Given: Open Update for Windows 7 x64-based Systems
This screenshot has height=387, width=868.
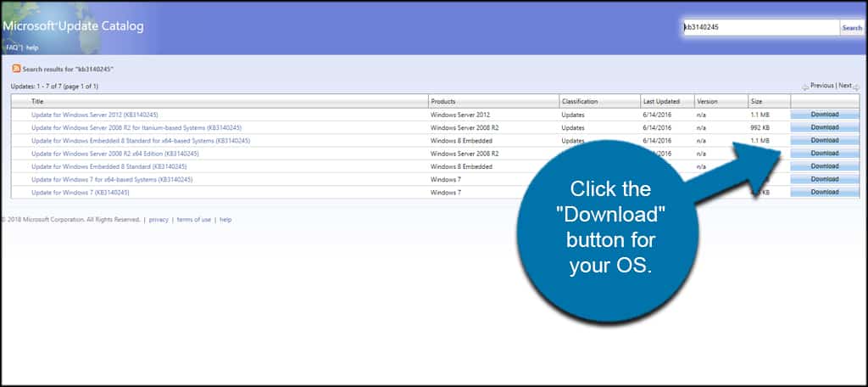Looking at the screenshot, I should click(x=112, y=180).
